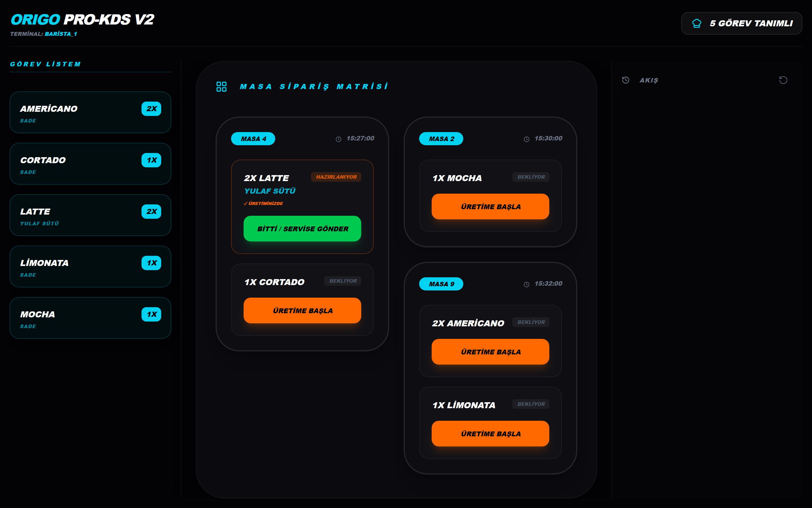Click the 1X badge on Cortado task

tap(151, 160)
